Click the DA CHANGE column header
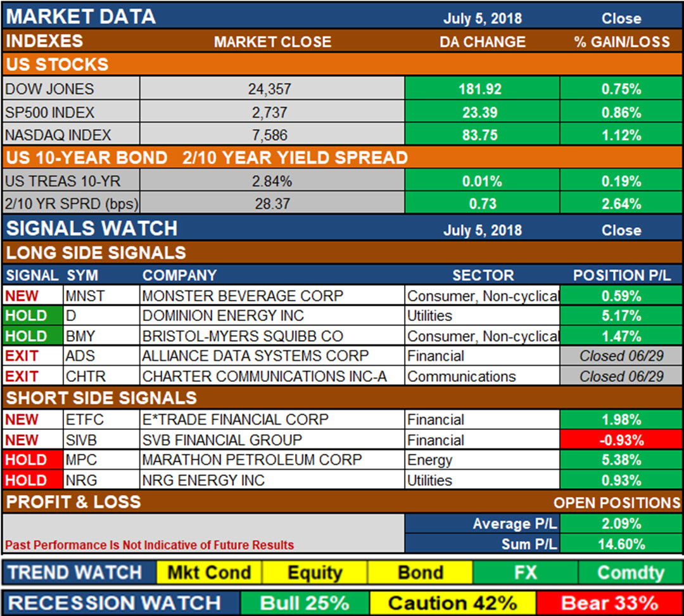The image size is (684, 616). pos(483,42)
